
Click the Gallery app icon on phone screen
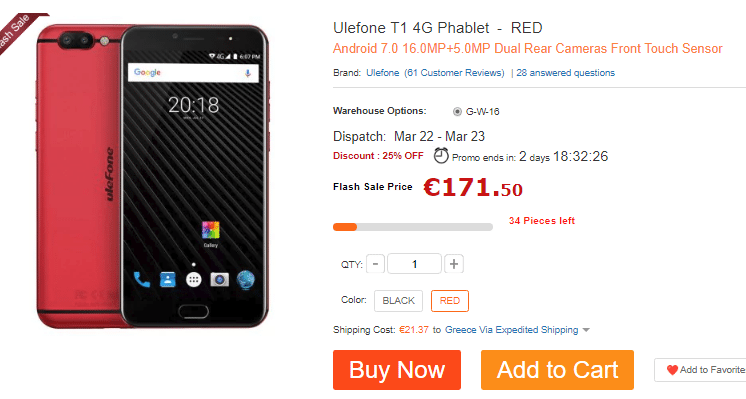pyautogui.click(x=211, y=231)
